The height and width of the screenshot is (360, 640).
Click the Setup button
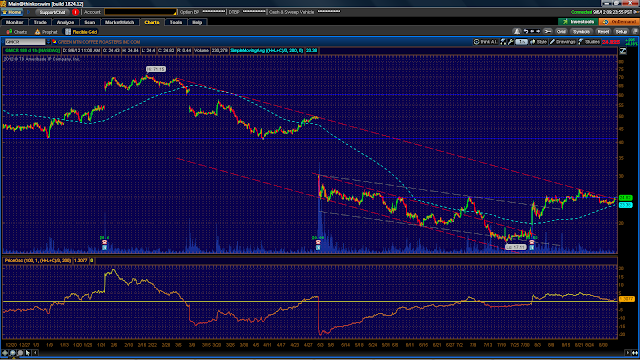[x=621, y=31]
